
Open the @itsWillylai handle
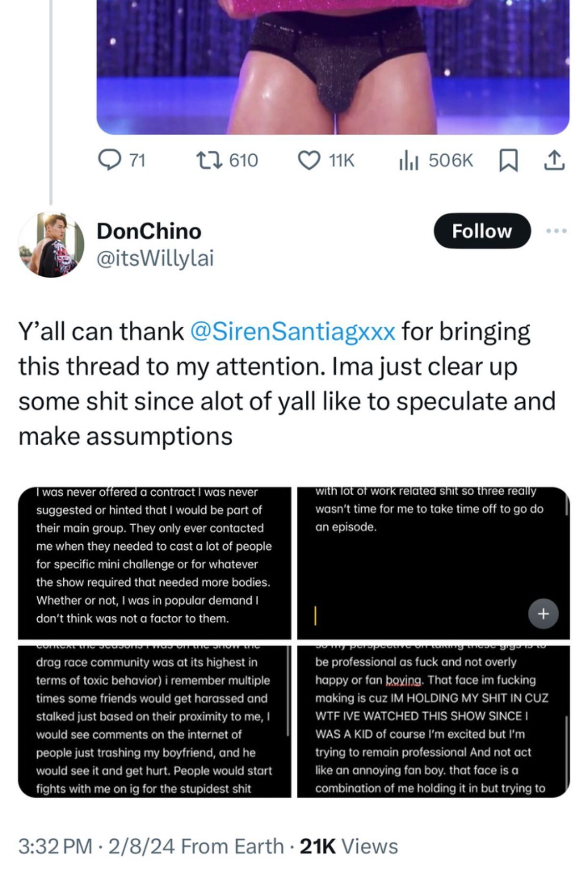point(155,259)
